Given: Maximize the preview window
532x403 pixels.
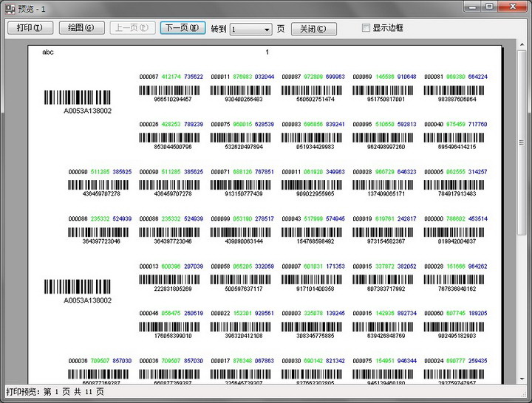Looking at the screenshot, I should 489,7.
